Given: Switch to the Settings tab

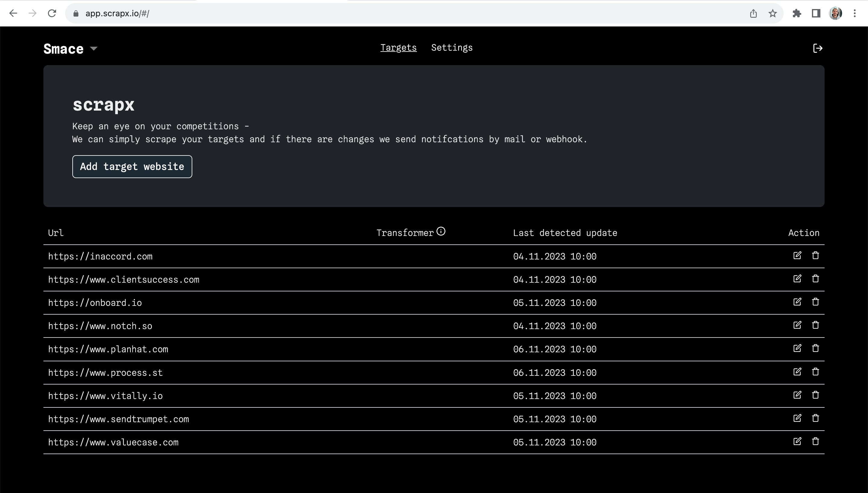Looking at the screenshot, I should tap(451, 48).
